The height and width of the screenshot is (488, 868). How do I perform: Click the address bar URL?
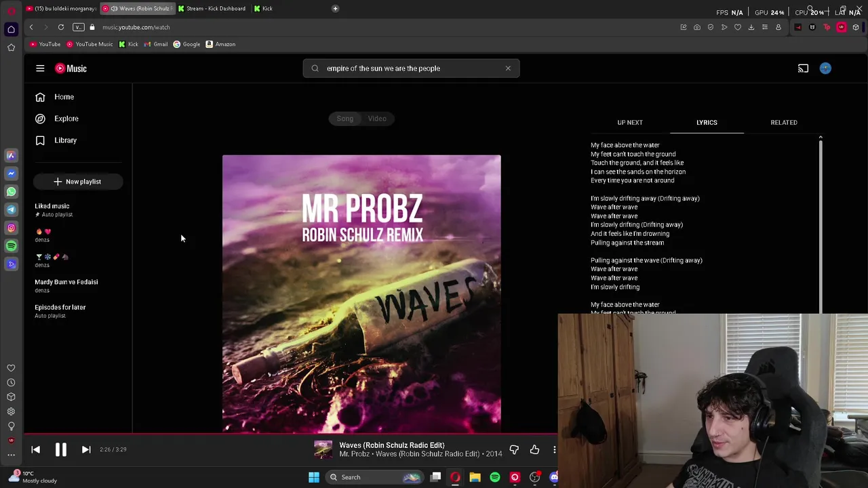pyautogui.click(x=136, y=27)
